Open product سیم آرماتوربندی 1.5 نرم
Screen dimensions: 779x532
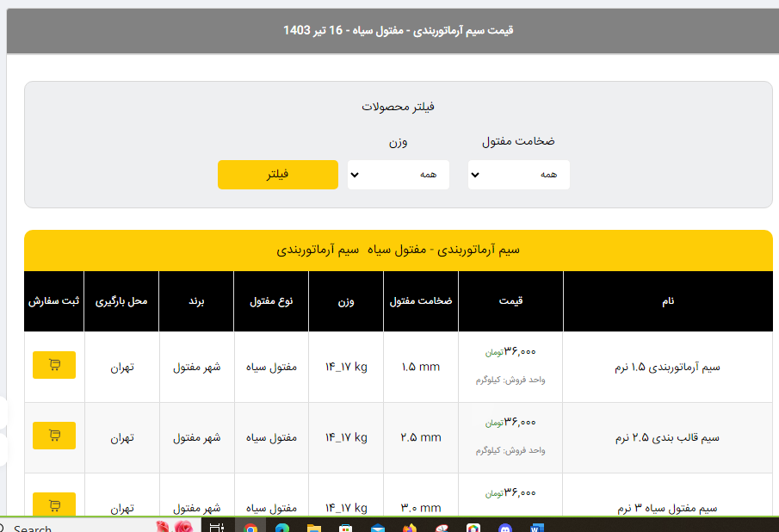pos(668,368)
